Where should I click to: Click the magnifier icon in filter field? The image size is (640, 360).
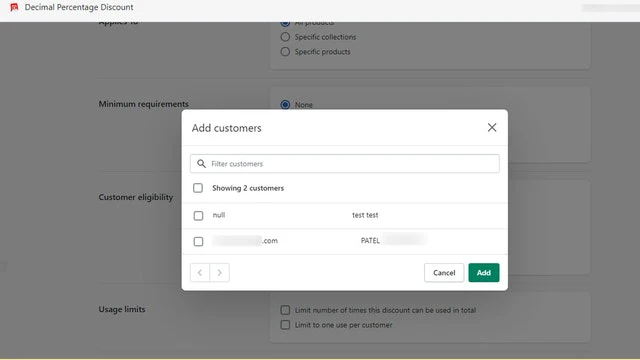tap(201, 164)
